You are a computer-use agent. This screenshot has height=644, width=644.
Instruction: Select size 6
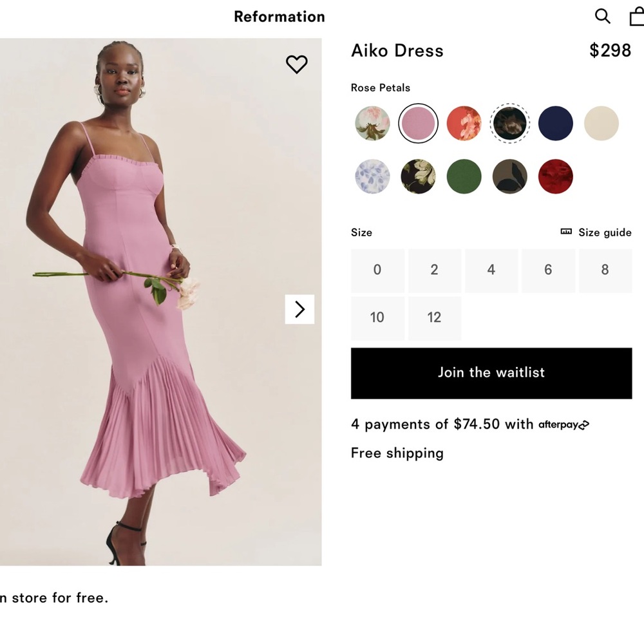point(548,270)
